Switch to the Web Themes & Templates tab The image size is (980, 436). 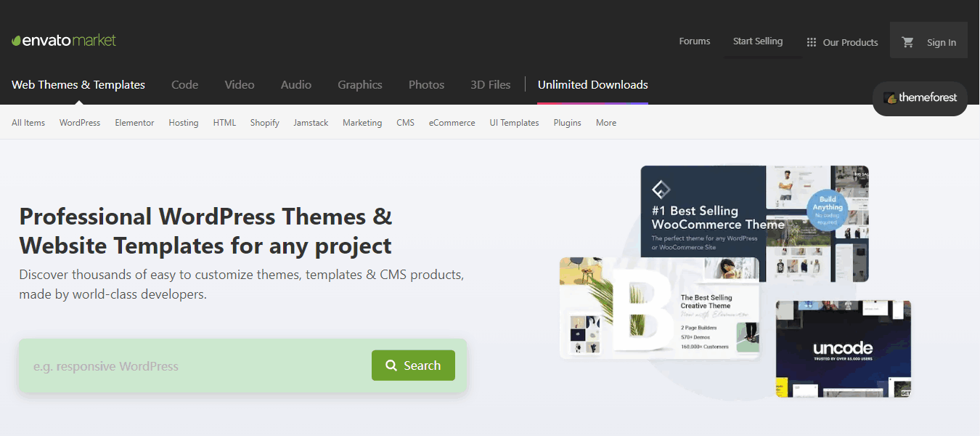[x=78, y=85]
